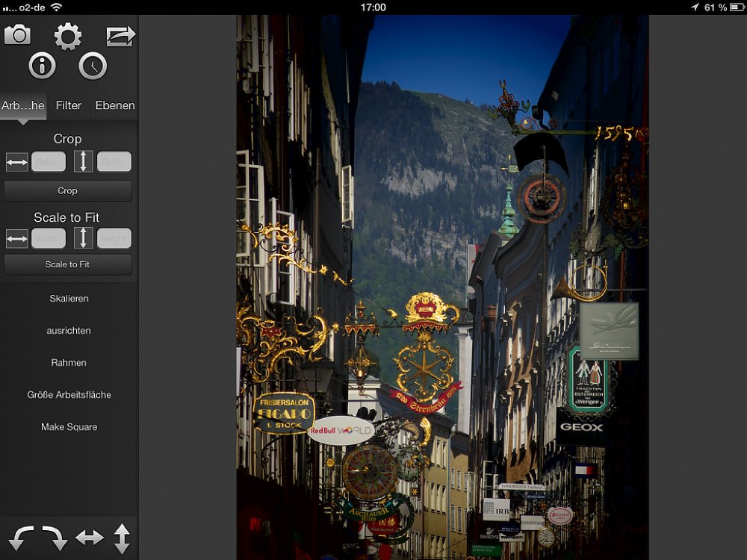Tap the camera icon
This screenshot has width=747, height=560.
(x=18, y=35)
